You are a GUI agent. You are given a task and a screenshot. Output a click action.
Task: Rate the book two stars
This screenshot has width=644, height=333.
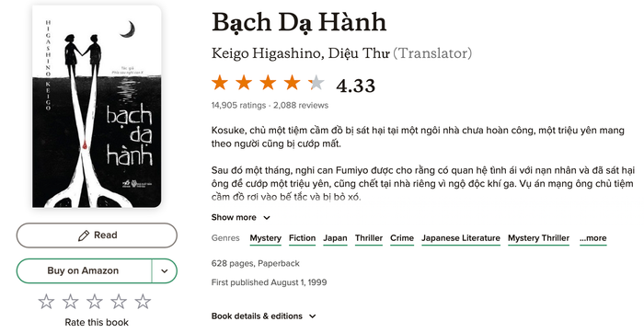pyautogui.click(x=70, y=302)
